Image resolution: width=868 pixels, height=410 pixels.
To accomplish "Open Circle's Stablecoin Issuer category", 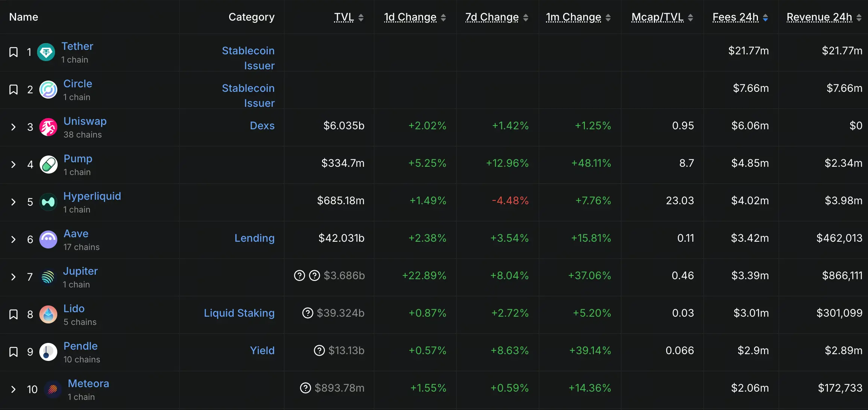I will click(248, 96).
